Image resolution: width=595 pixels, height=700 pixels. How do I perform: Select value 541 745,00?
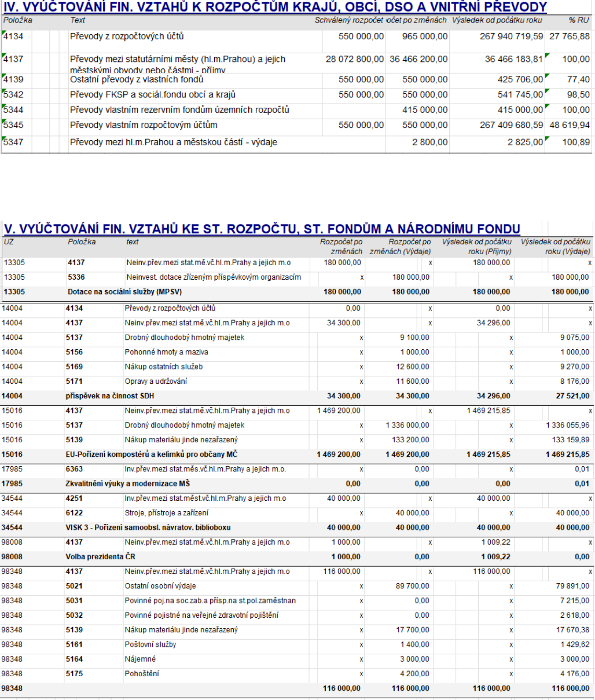click(520, 94)
